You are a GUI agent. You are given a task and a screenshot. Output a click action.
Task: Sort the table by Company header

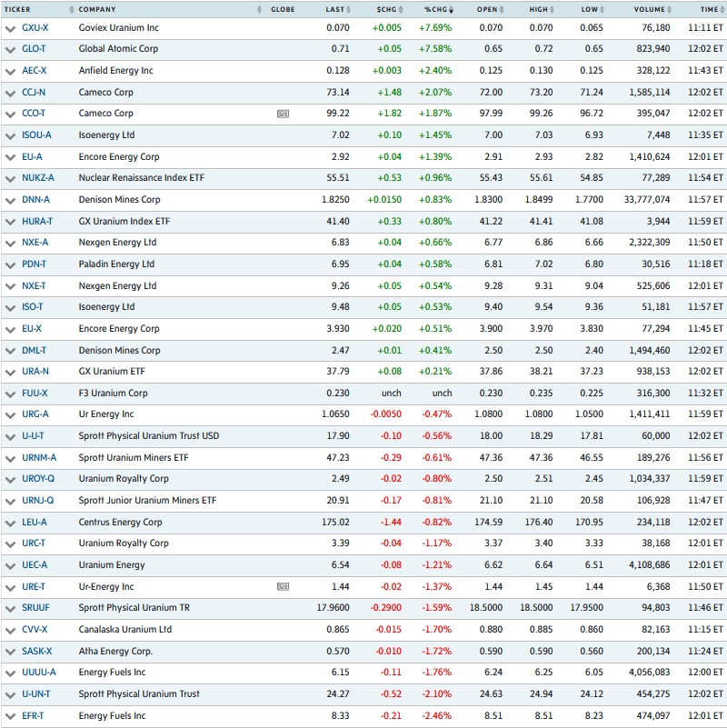97,9
